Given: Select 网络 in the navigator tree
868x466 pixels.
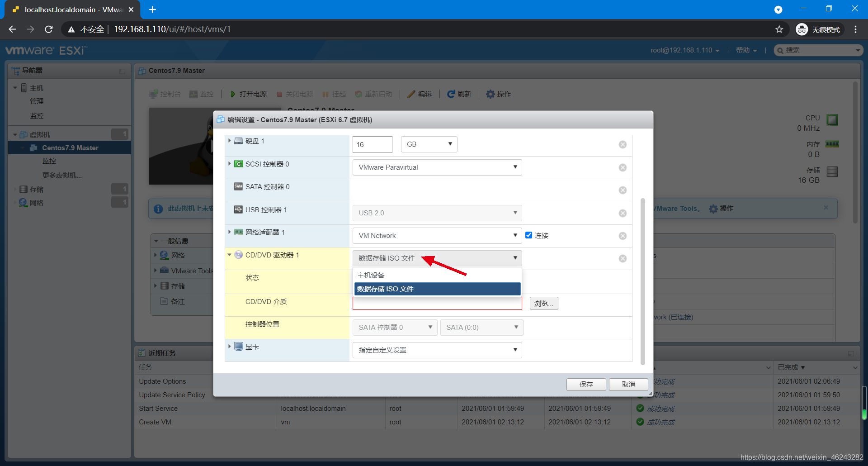Looking at the screenshot, I should coord(37,203).
